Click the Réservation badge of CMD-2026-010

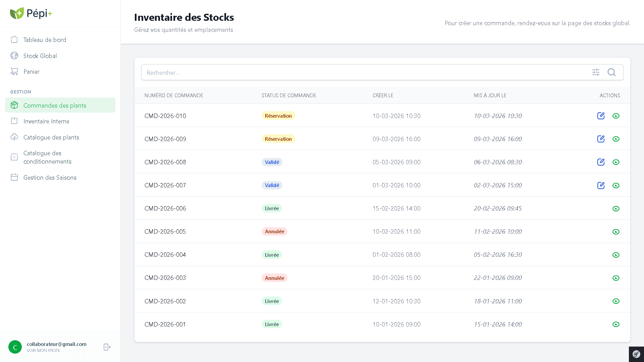pos(278,116)
